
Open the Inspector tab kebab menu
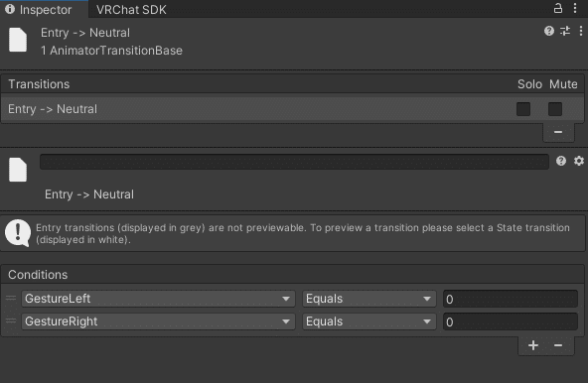(575, 8)
